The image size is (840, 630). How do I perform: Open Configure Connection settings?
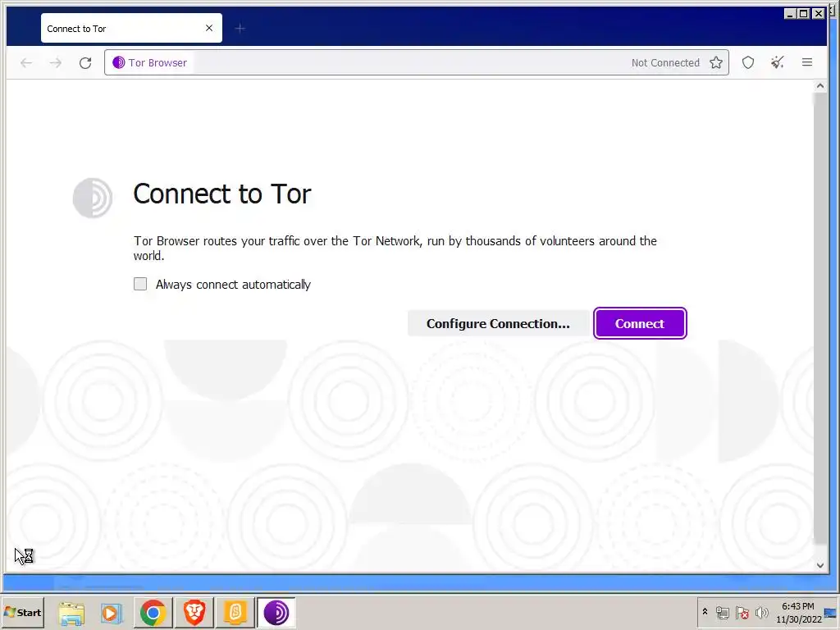[498, 323]
